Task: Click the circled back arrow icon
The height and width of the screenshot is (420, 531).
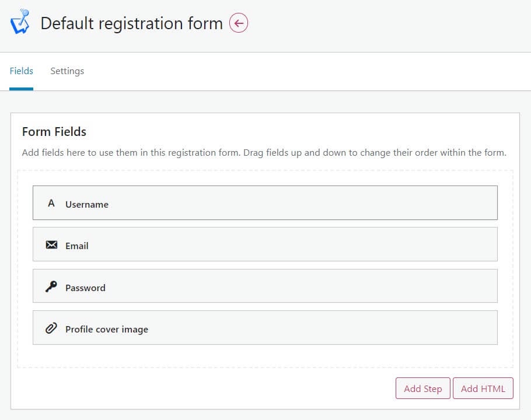Action: (x=239, y=23)
